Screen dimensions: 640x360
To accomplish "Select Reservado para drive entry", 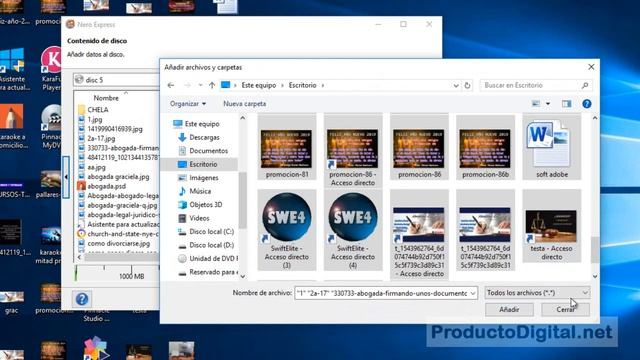I will [x=208, y=272].
